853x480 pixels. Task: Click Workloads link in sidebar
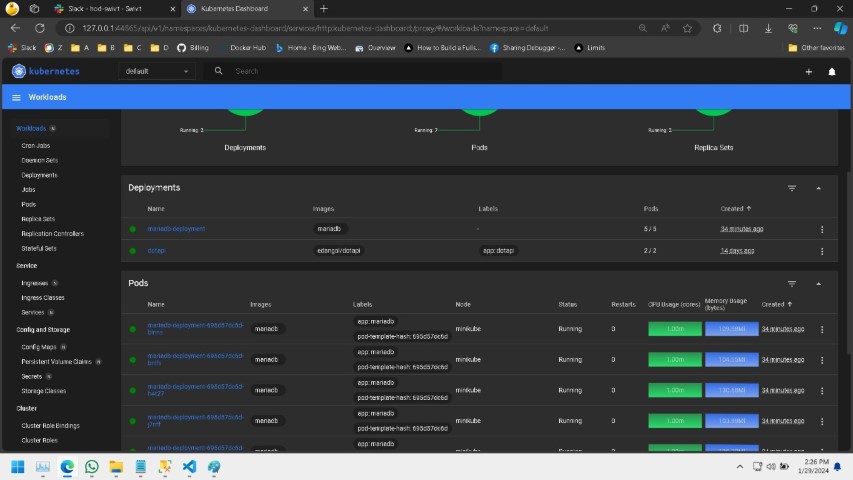click(x=30, y=129)
